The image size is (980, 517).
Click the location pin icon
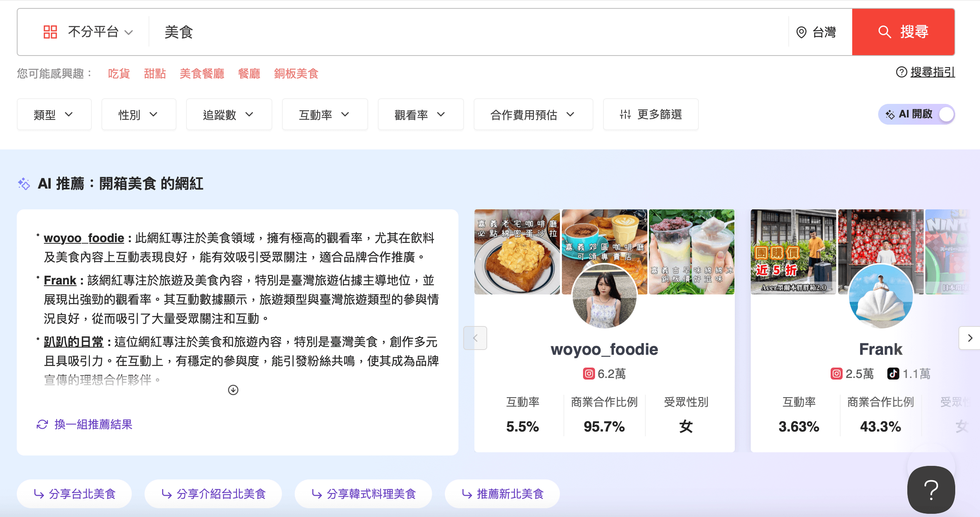[x=801, y=32]
